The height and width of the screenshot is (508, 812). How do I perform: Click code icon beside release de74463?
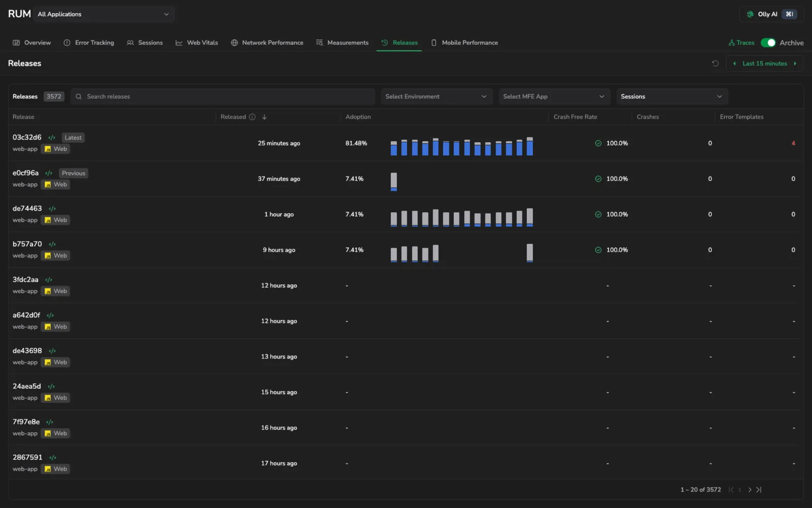[x=52, y=209]
